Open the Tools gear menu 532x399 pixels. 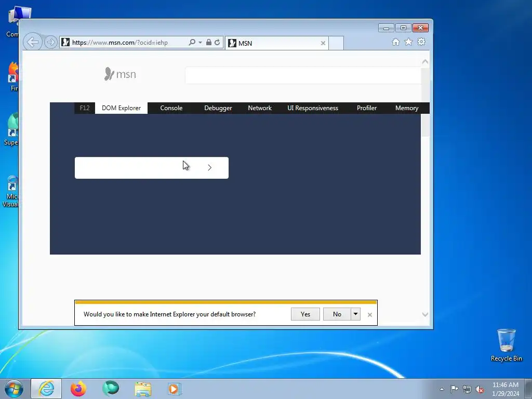421,42
